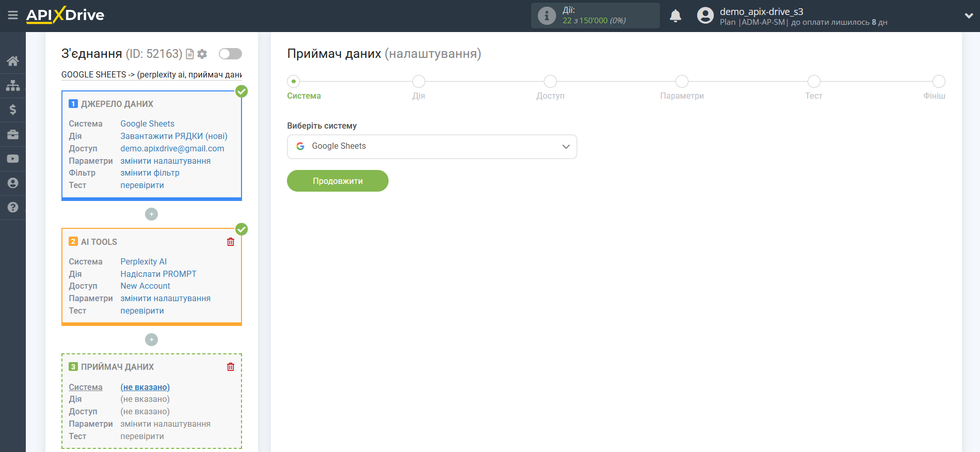
Task: Go to the Доступ step
Action: 550,88
